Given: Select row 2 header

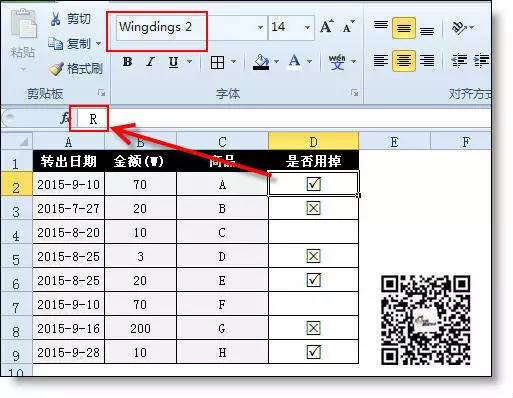Looking at the screenshot, I should coord(17,184).
